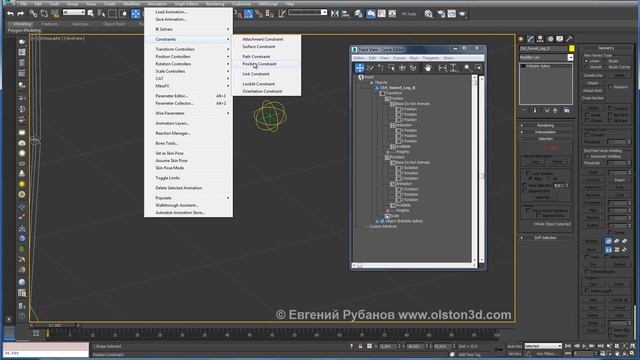Select the Linear vertex type radio button
The height and width of the screenshot is (360, 640).
coord(587,61)
